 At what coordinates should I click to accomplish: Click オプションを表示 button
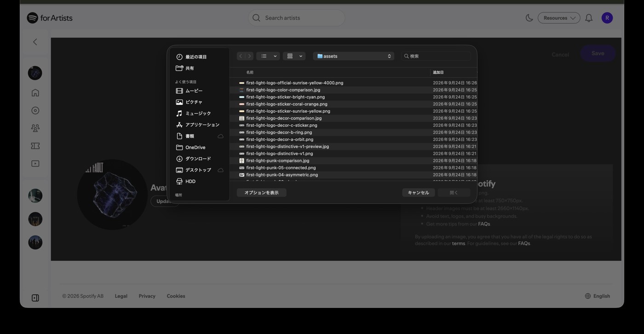(x=261, y=193)
